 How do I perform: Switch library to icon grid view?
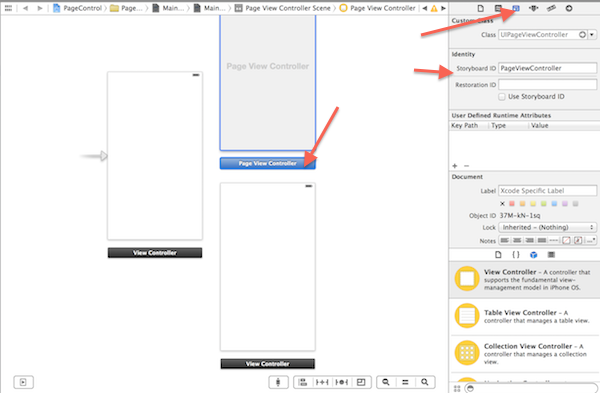tap(457, 388)
